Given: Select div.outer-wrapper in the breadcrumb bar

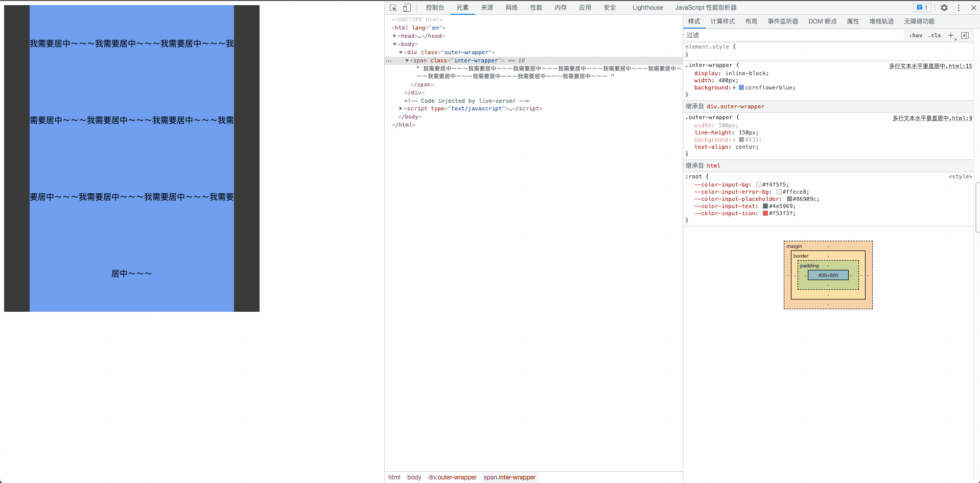Looking at the screenshot, I should (452, 477).
